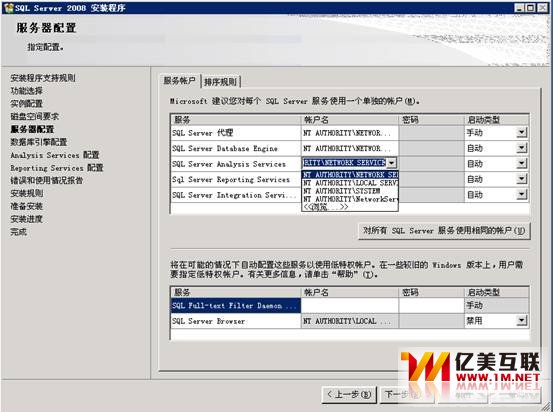Viewport: 553px width, 412px height.
Task: Select the SQL Server Browser row
Action: pos(236,321)
